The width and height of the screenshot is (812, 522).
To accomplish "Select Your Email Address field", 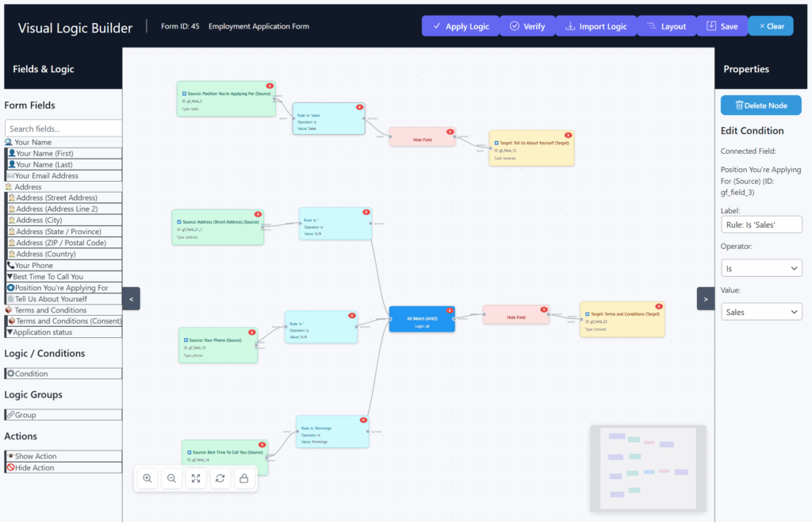I will (x=63, y=175).
